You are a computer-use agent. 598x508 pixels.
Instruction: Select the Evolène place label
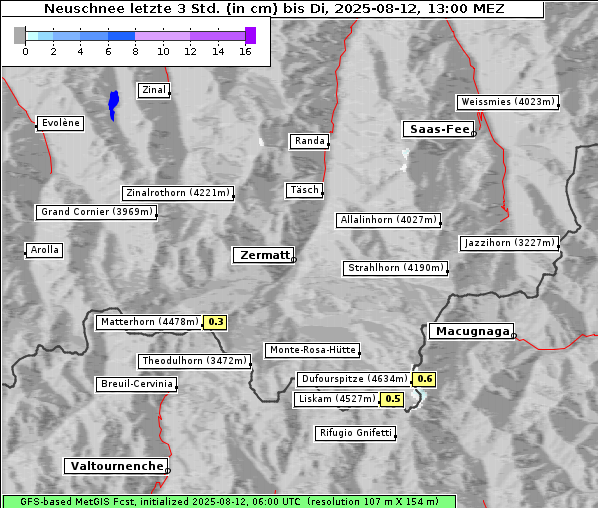pyautogui.click(x=60, y=123)
